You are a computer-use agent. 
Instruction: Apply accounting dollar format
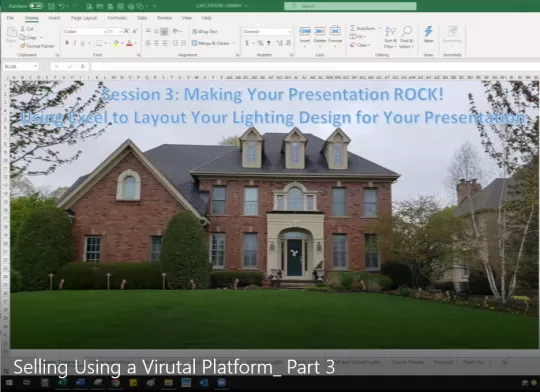tap(247, 43)
